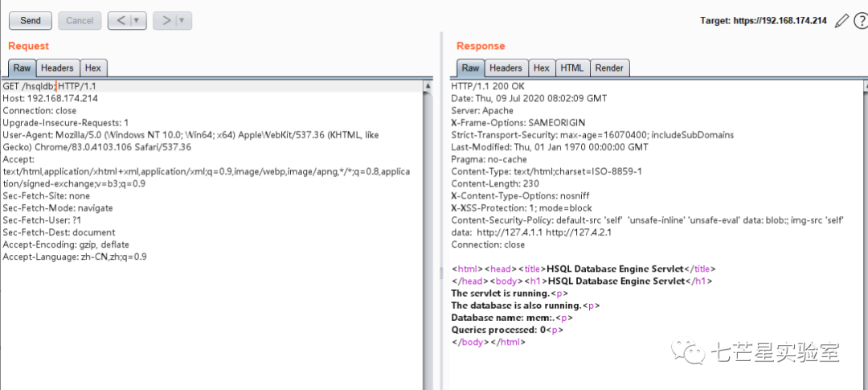The width and height of the screenshot is (868, 390).
Task: Go back to previous request in history
Action: (x=120, y=20)
